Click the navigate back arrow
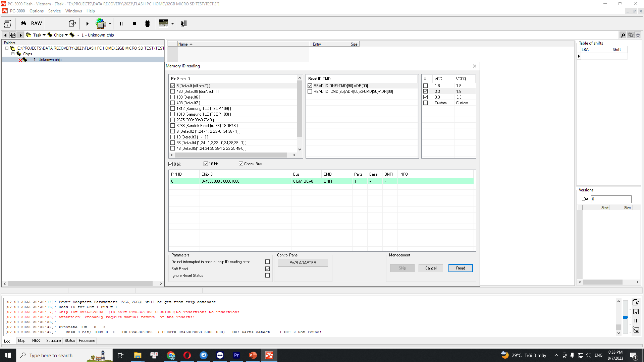Image resolution: width=644 pixels, height=362 pixels. click(x=5, y=35)
